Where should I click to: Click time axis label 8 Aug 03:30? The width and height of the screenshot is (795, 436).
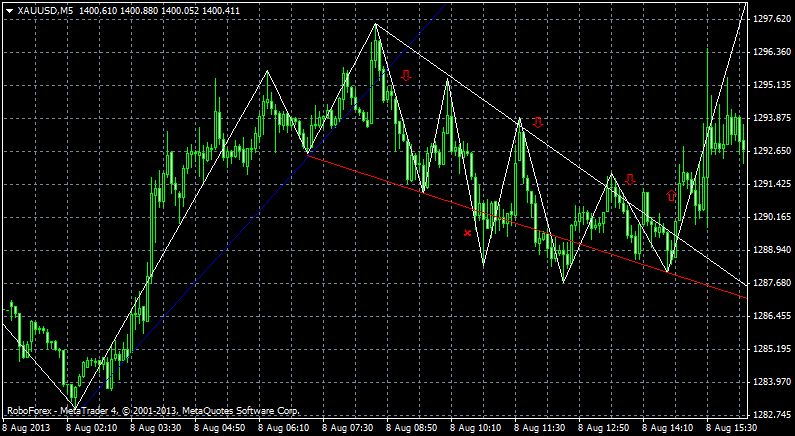(156, 428)
